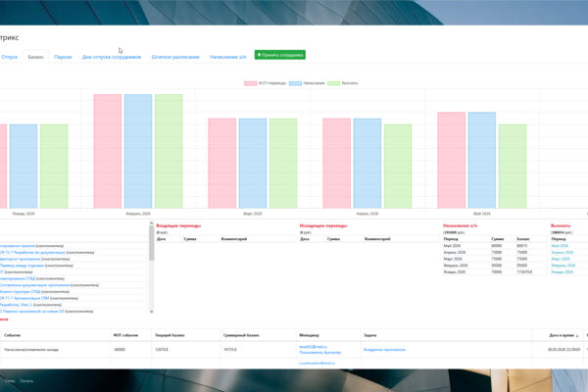
Task: Click the ФОТ события column header
Action: [x=125, y=335]
